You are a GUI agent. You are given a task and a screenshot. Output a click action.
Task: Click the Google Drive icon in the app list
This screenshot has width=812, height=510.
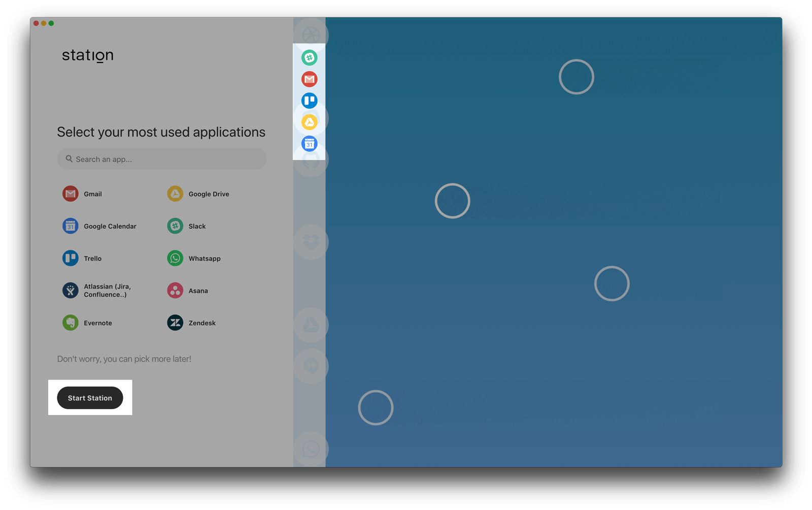pyautogui.click(x=175, y=194)
